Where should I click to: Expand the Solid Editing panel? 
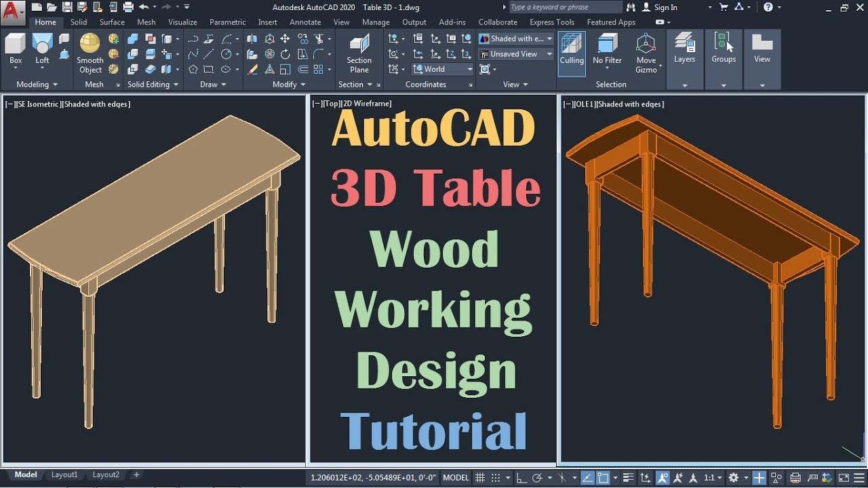(153, 85)
